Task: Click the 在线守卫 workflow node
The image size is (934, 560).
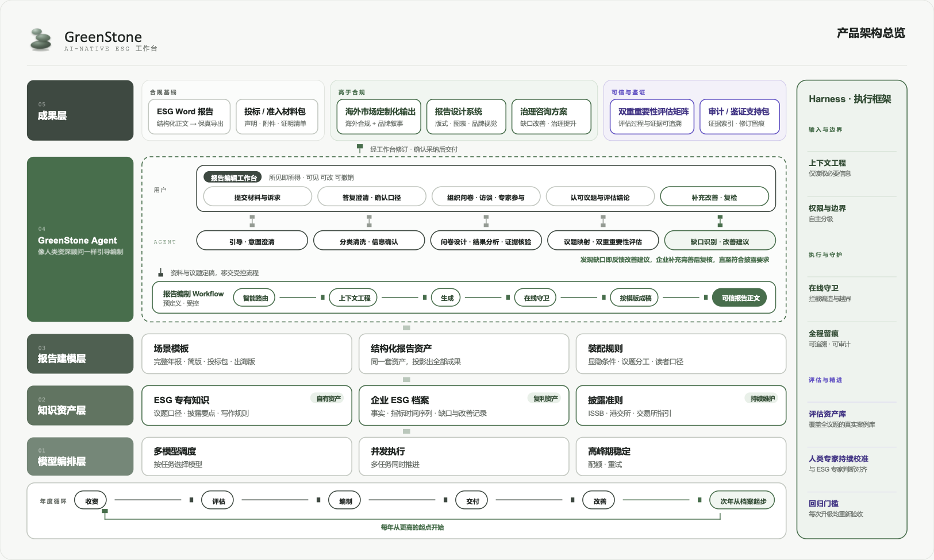Action: 536,298
